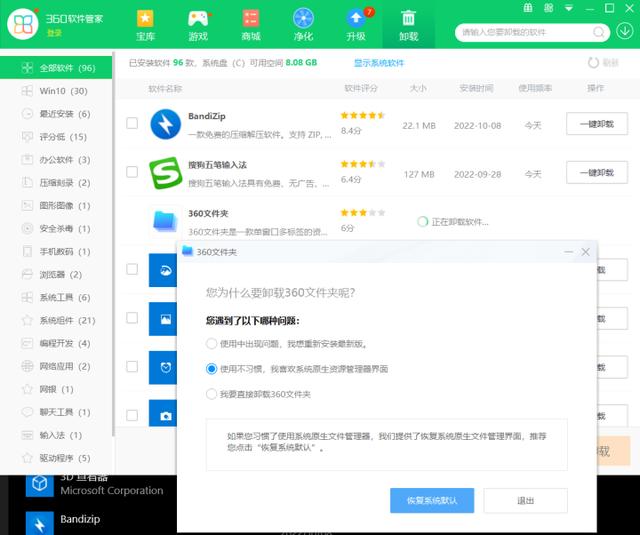Select the 驱动程序 (5) category
The width and height of the screenshot is (640, 535).
click(56, 458)
